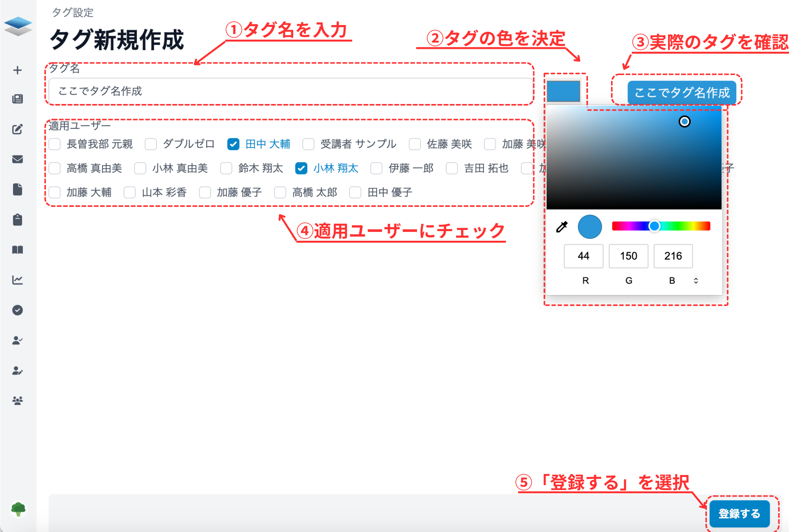
Task: Select the eyedropper tool in the color picker
Action: coord(562,227)
